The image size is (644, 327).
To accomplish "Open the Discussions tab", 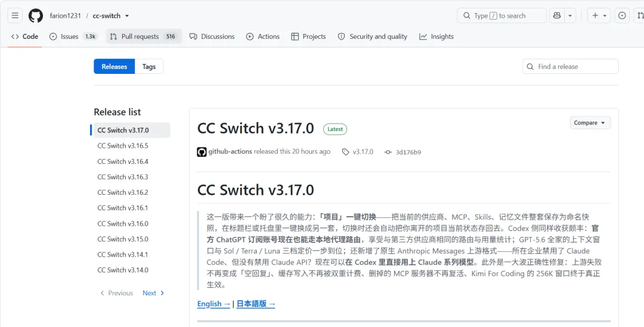I will (x=212, y=36).
